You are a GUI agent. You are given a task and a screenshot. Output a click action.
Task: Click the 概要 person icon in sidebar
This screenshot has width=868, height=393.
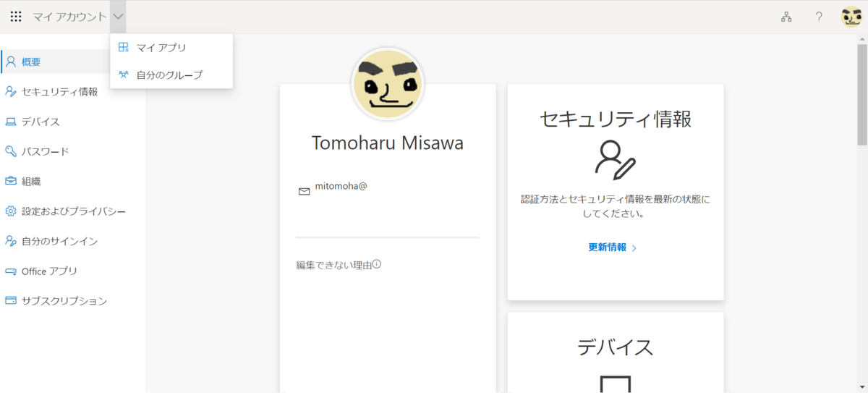(11, 62)
